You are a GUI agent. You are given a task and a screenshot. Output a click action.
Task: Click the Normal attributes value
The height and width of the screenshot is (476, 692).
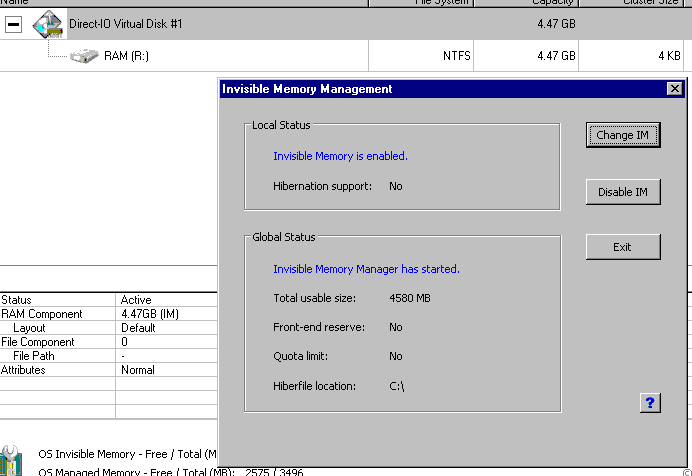(x=138, y=370)
